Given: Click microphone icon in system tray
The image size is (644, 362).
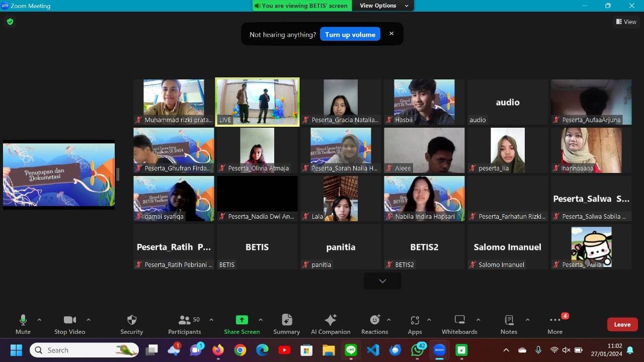Looking at the screenshot, I should point(538,350).
